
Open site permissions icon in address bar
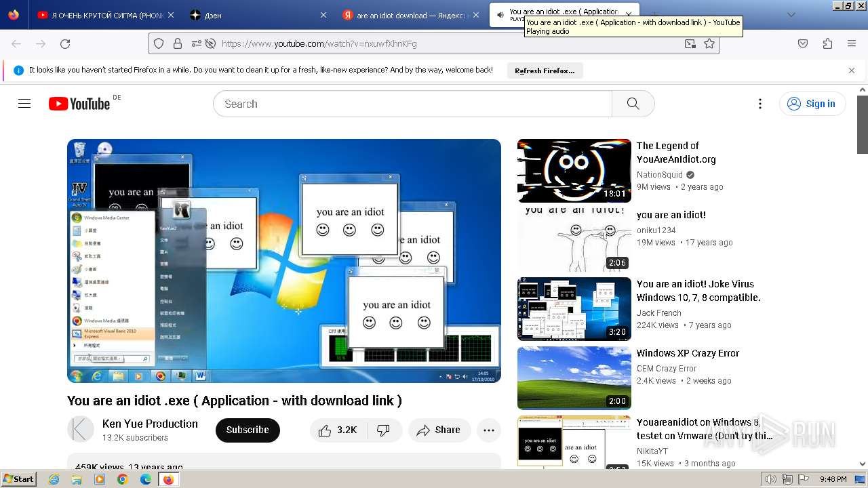coord(197,43)
